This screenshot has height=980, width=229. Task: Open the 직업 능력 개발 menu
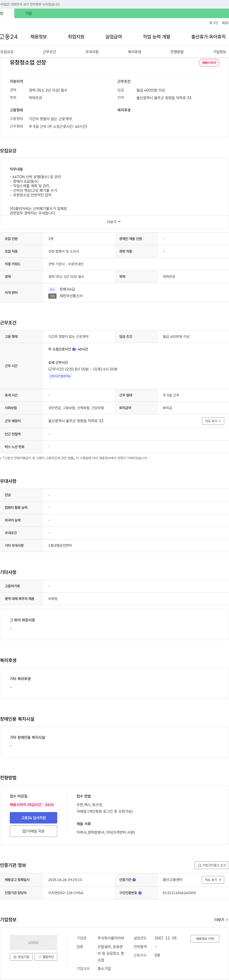(156, 36)
